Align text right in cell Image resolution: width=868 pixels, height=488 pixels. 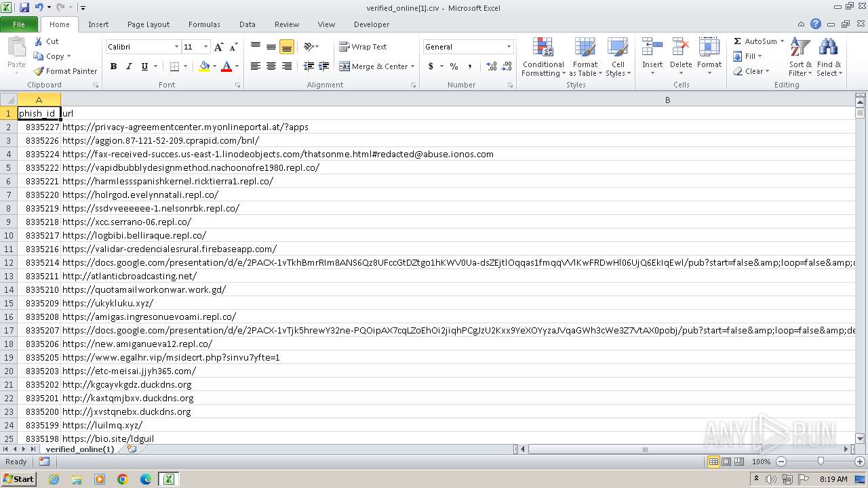pyautogui.click(x=287, y=66)
